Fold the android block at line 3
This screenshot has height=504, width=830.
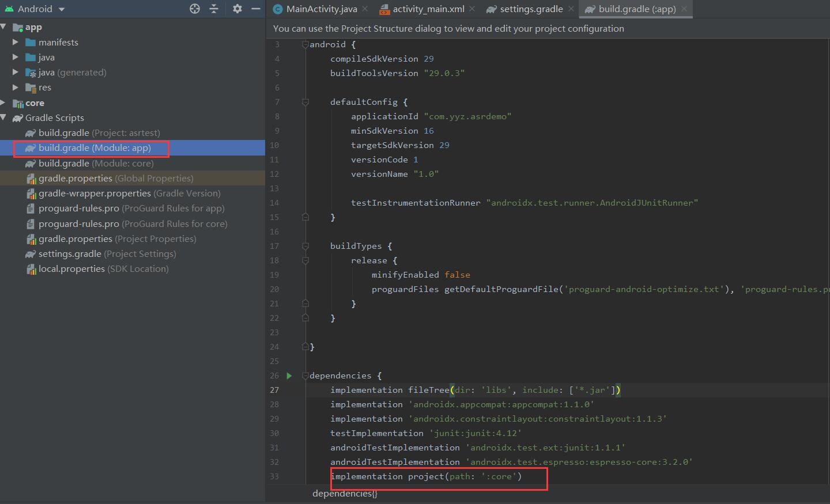(305, 44)
